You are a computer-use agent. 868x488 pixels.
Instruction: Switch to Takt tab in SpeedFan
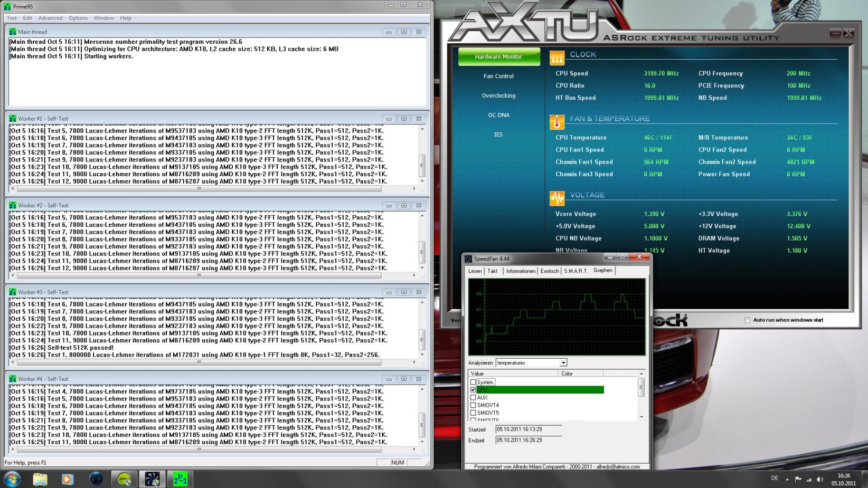[493, 271]
